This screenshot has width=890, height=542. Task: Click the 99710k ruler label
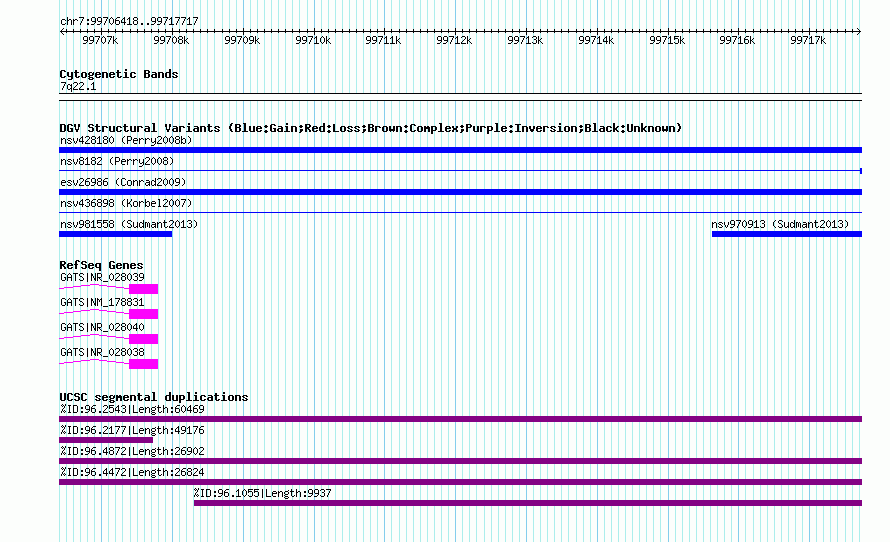coord(313,40)
